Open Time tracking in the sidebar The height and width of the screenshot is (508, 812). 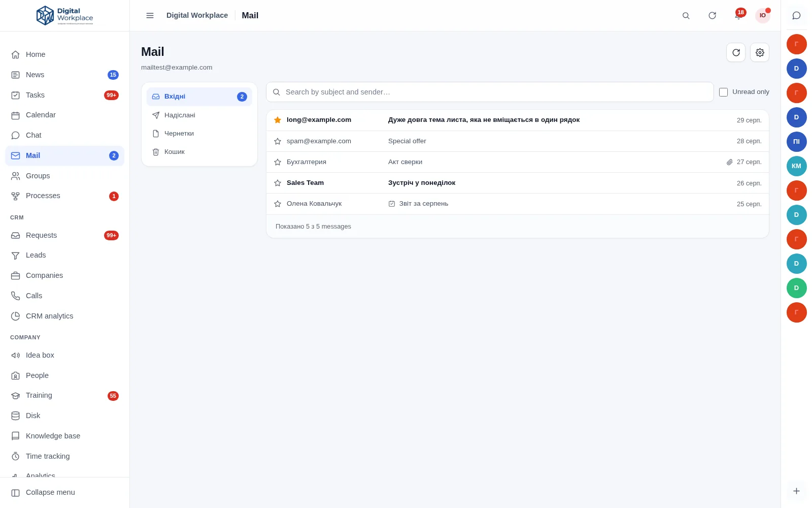pos(64,456)
